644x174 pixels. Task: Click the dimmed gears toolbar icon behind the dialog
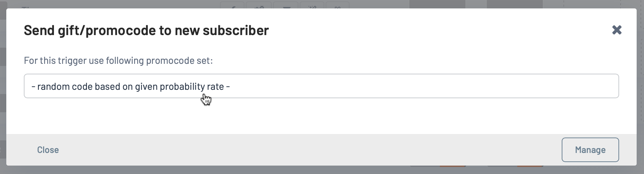click(x=259, y=5)
